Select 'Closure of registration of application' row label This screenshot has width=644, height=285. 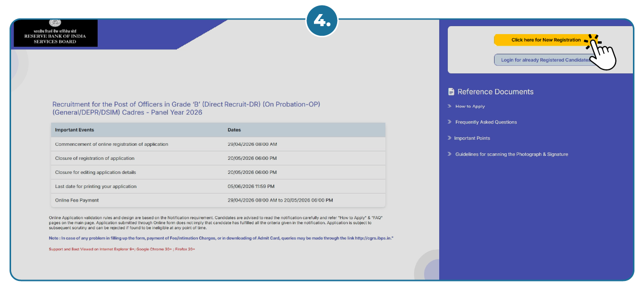click(95, 158)
